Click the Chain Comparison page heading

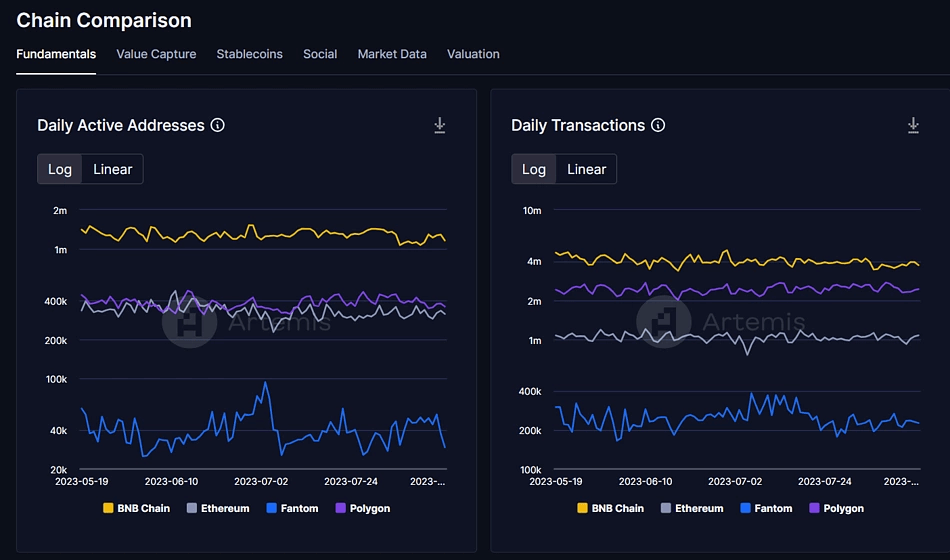point(104,20)
